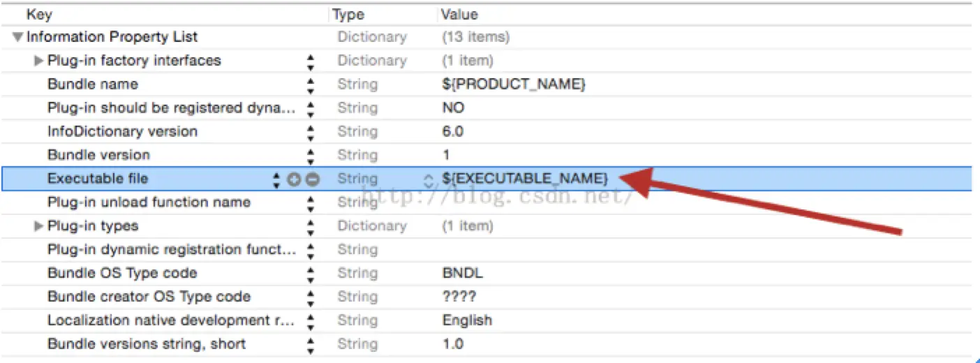Click the (13 items) value text
This screenshot has width=980, height=363.
click(476, 37)
